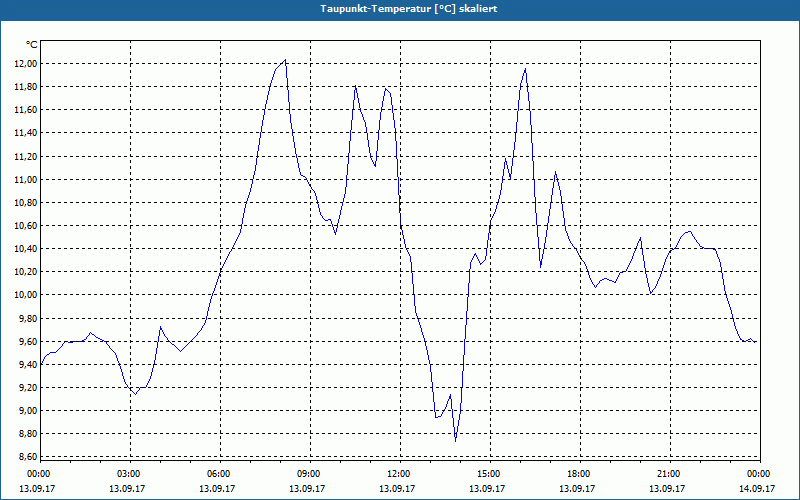Click the 11,60 axis label
Viewport: 800px width, 500px height.
(x=26, y=110)
